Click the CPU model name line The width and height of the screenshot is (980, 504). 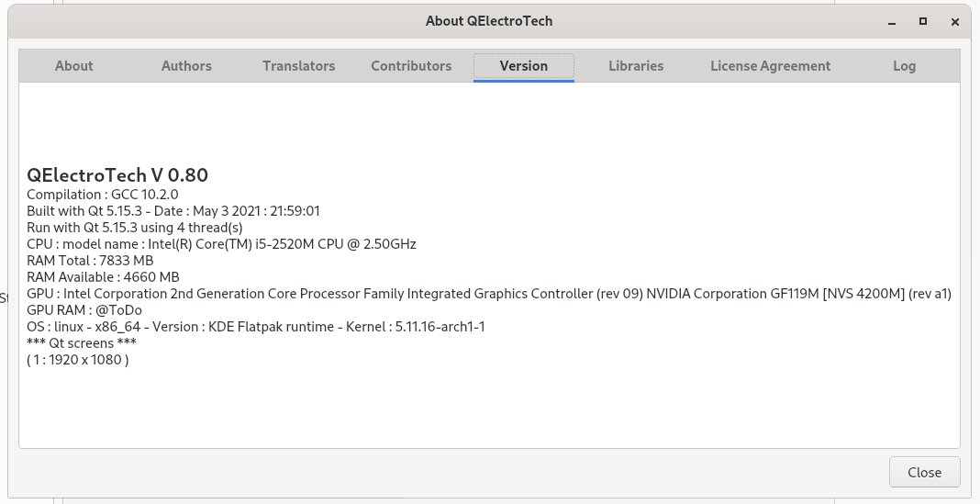[221, 244]
